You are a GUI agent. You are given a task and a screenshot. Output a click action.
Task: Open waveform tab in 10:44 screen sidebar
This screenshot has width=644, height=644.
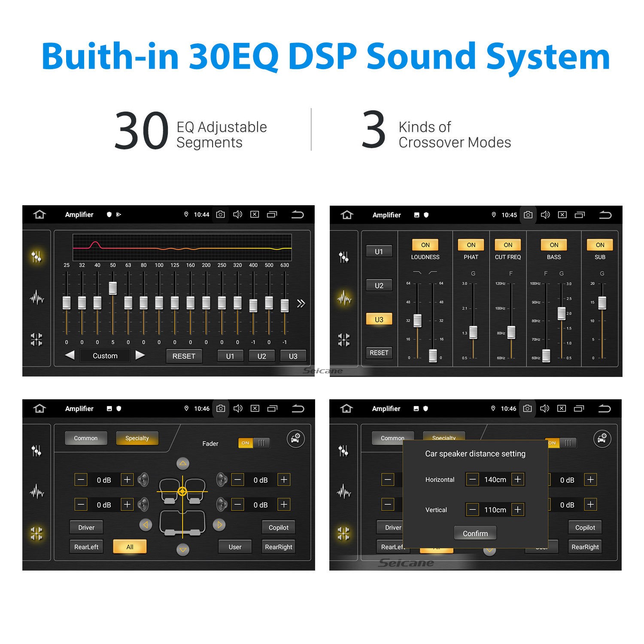tap(37, 298)
